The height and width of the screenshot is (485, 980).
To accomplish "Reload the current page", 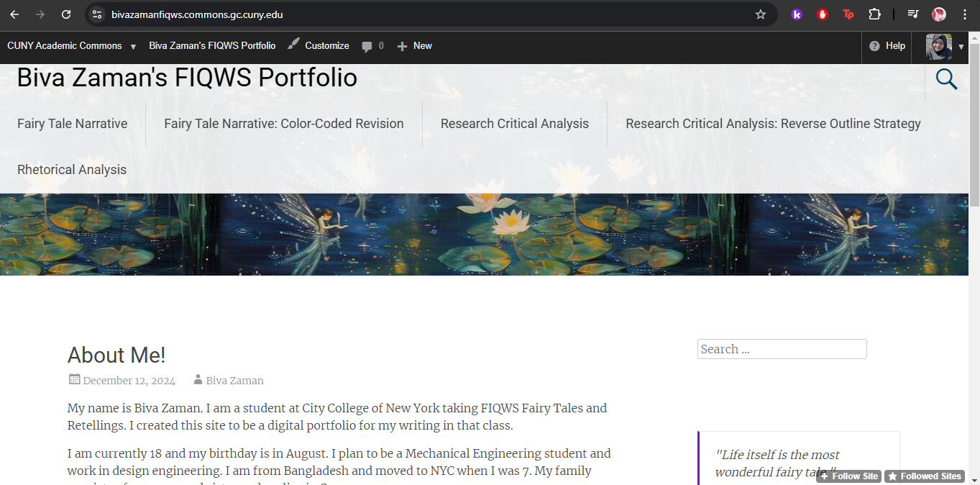I will pyautogui.click(x=66, y=14).
